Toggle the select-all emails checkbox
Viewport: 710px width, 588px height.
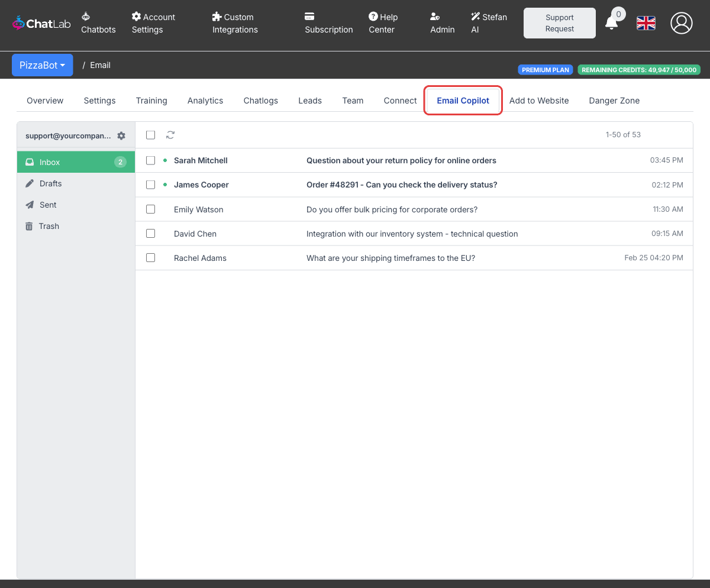151,135
